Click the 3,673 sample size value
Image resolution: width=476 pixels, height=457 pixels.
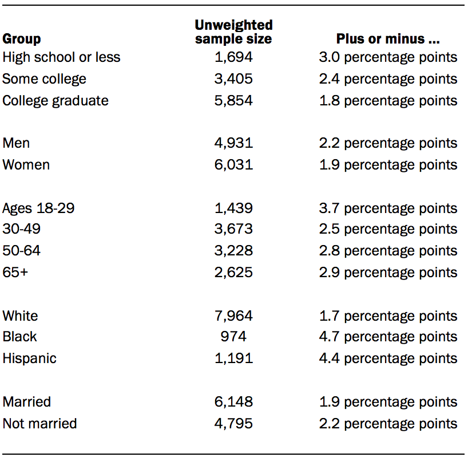(233, 229)
